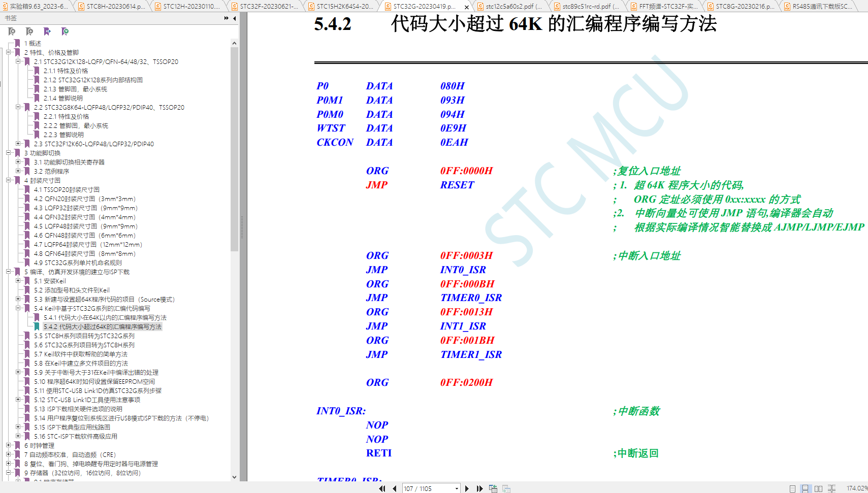Expand the bookmark panel with double-arrow icon

(226, 18)
